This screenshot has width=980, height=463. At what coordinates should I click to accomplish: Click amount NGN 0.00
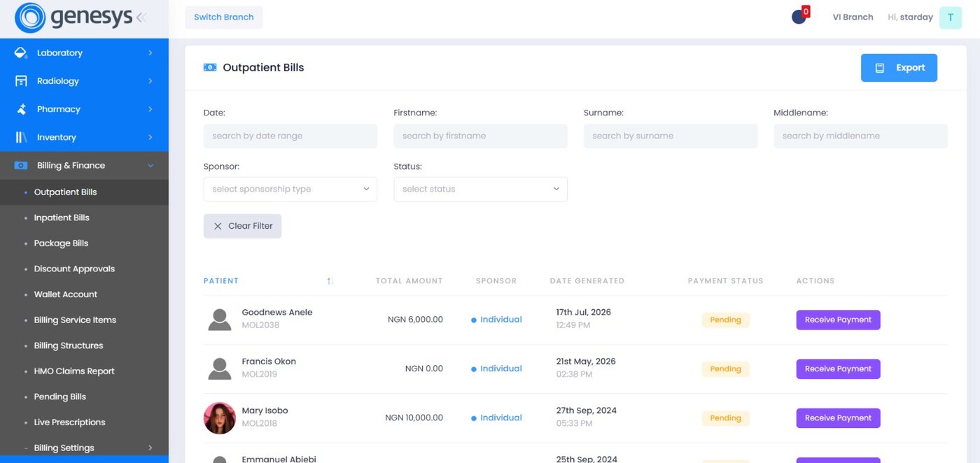(x=424, y=369)
